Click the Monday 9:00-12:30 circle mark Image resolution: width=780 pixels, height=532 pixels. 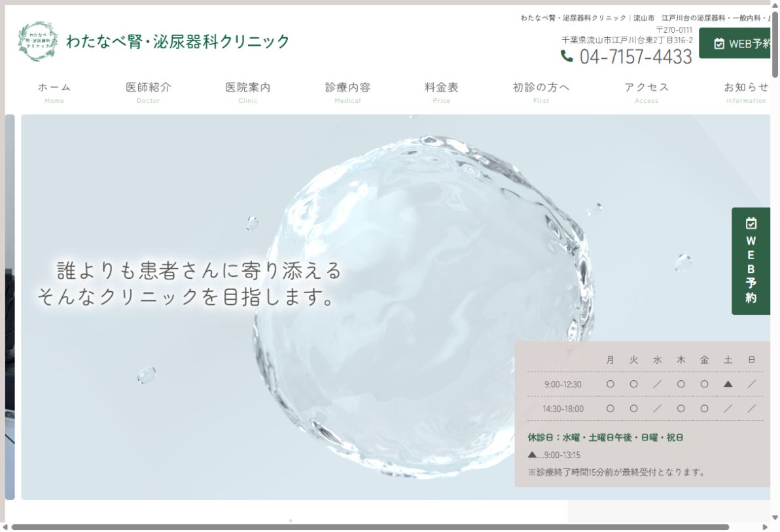(x=610, y=383)
